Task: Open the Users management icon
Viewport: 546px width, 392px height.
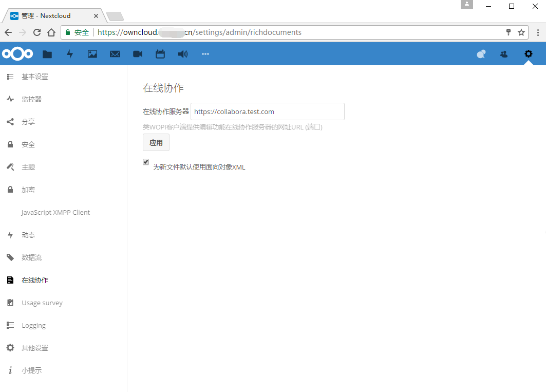Action: [504, 53]
